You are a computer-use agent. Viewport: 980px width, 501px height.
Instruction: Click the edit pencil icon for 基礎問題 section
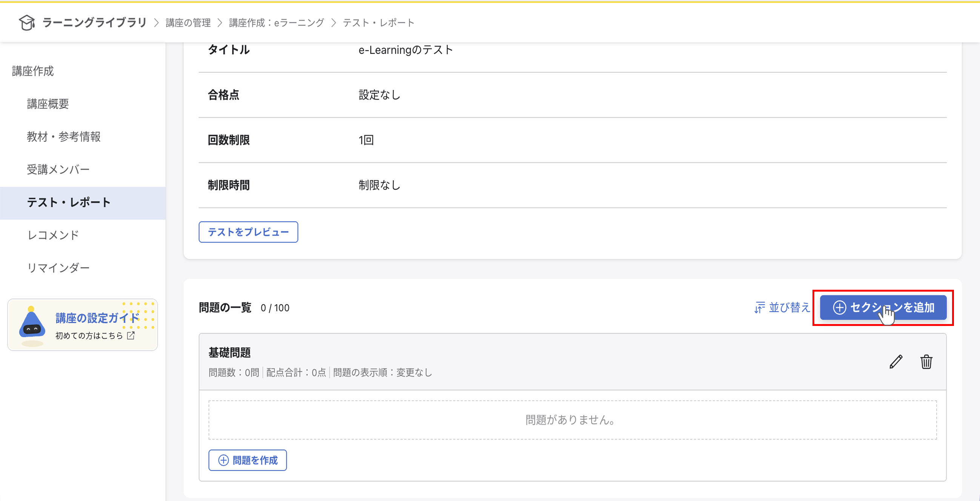(896, 362)
